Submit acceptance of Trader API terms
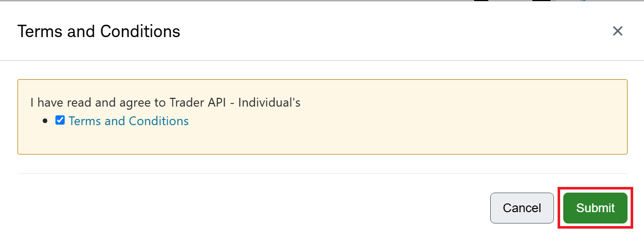Viewport: 644px width, 241px height. point(595,208)
